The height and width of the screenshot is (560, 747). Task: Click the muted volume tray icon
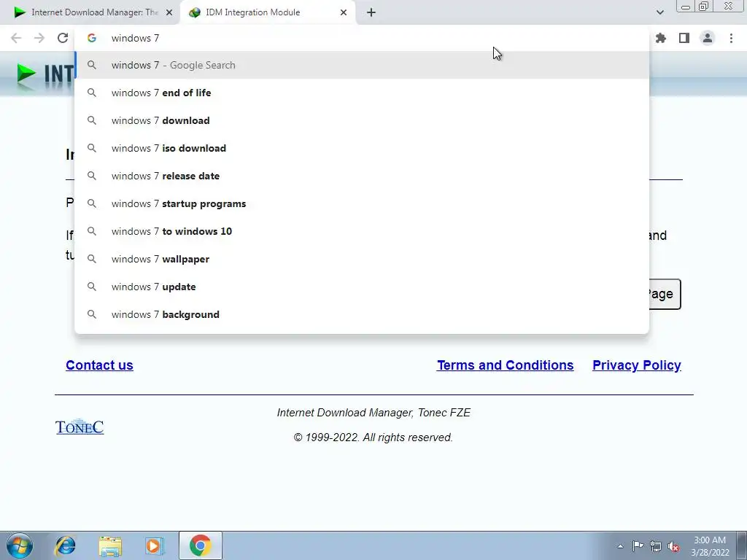673,546
